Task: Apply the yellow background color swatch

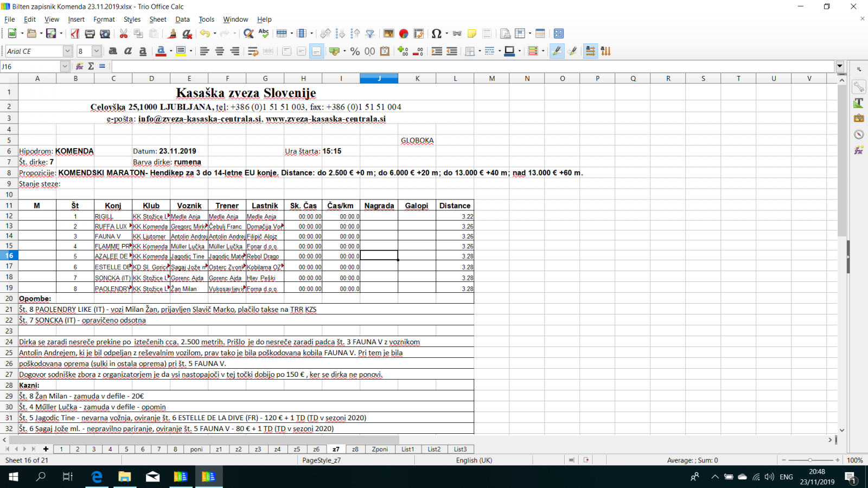Action: pyautogui.click(x=181, y=51)
